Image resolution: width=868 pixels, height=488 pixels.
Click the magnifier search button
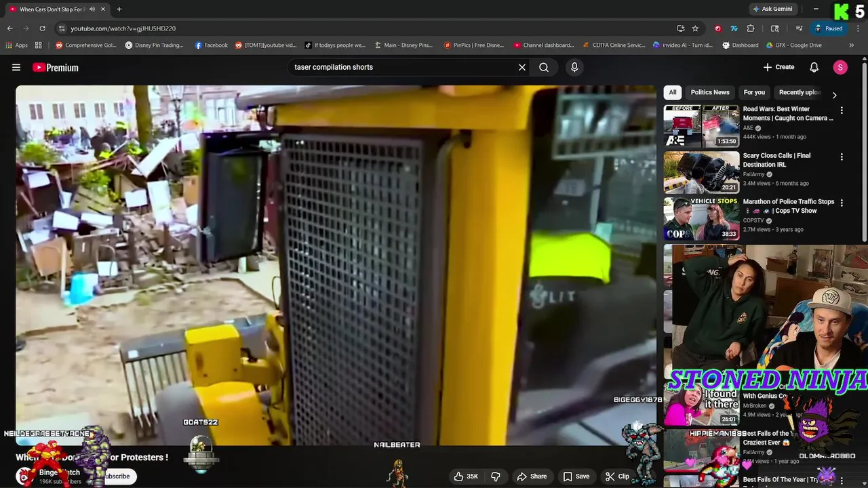point(544,67)
